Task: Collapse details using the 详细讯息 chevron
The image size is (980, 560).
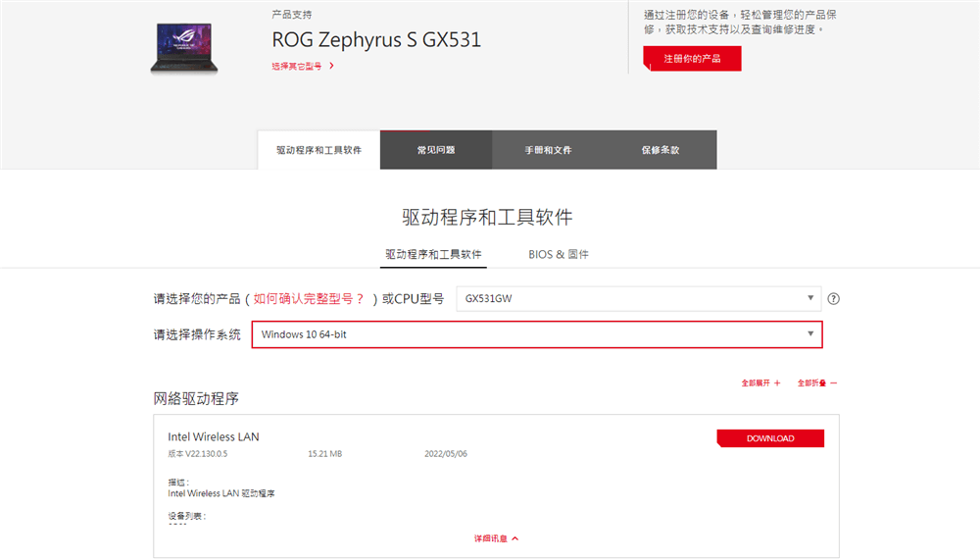Action: click(x=515, y=538)
